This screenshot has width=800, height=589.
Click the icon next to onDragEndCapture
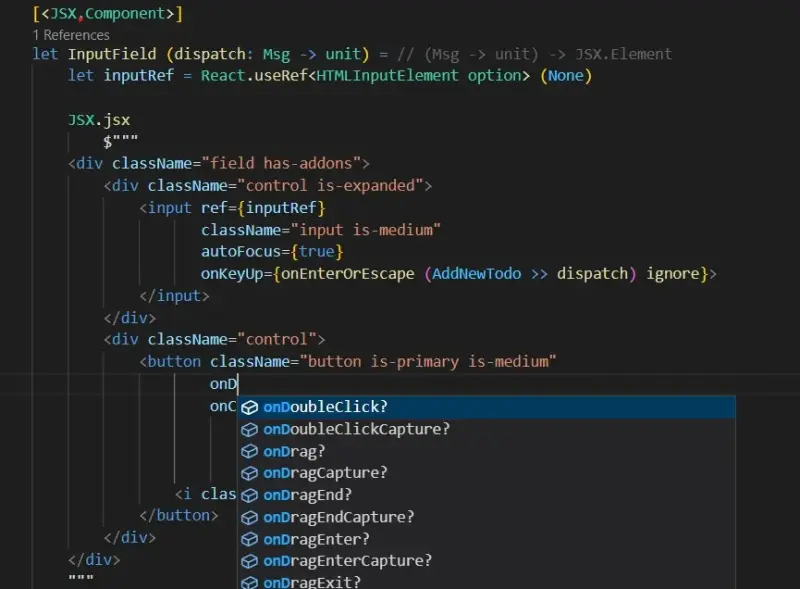(x=250, y=517)
